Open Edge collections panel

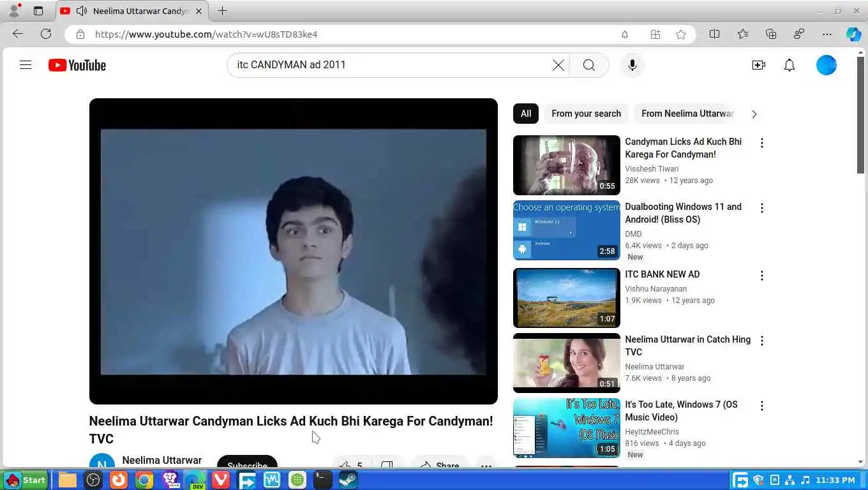coord(771,34)
